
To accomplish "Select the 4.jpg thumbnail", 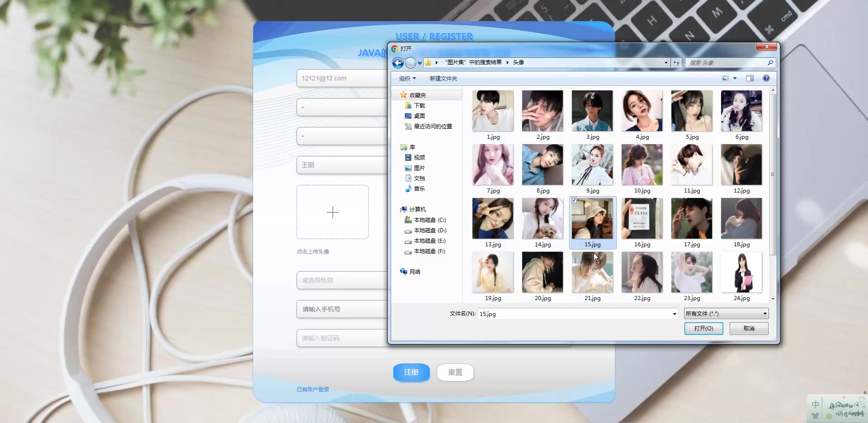I will [x=642, y=111].
